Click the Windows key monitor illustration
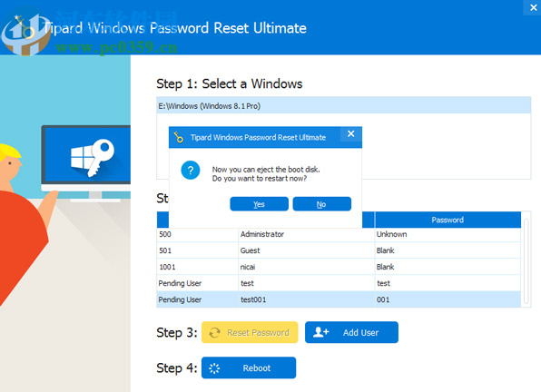Viewport: 541px width, 392px height. coord(86,162)
